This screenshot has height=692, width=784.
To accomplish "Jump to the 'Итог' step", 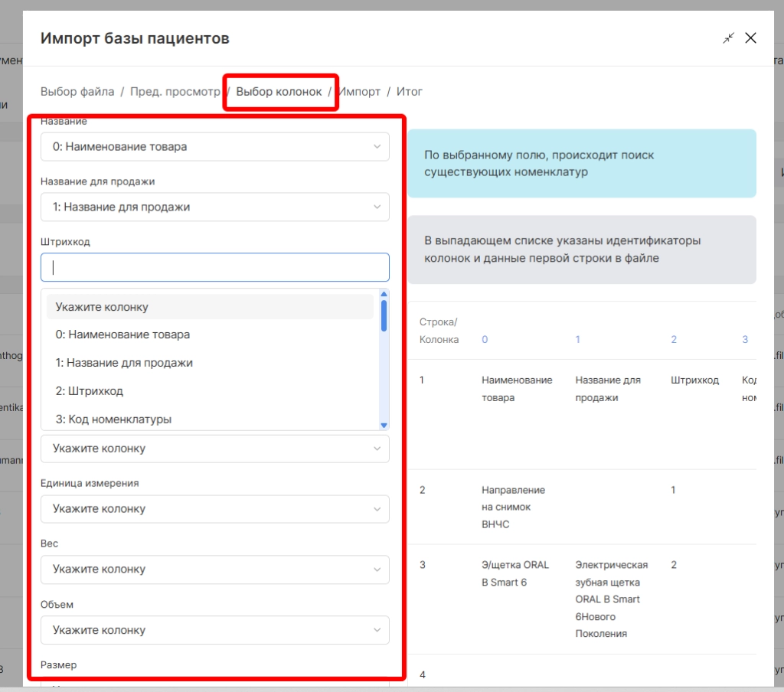I will [x=410, y=92].
